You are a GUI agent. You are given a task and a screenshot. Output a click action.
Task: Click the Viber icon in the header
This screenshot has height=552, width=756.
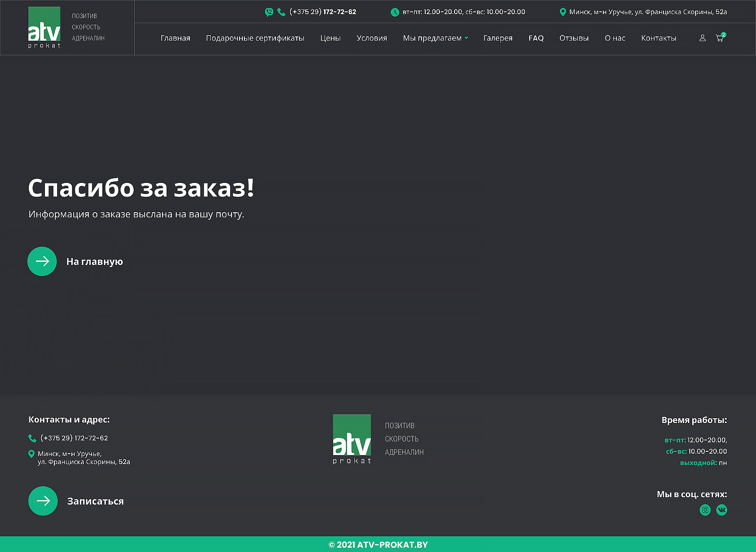pyautogui.click(x=269, y=12)
